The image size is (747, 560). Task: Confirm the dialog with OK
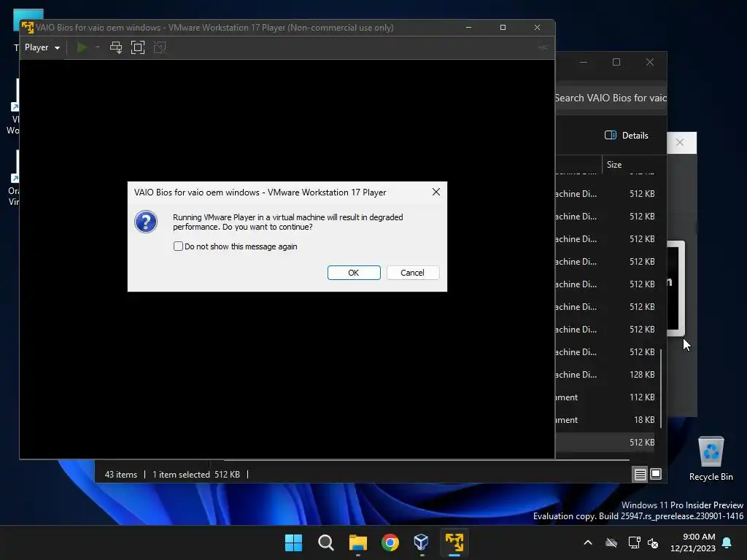coord(354,273)
